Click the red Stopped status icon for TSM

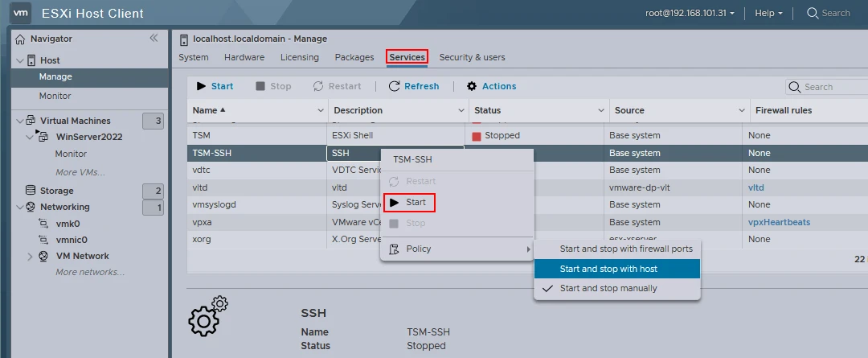(x=476, y=136)
